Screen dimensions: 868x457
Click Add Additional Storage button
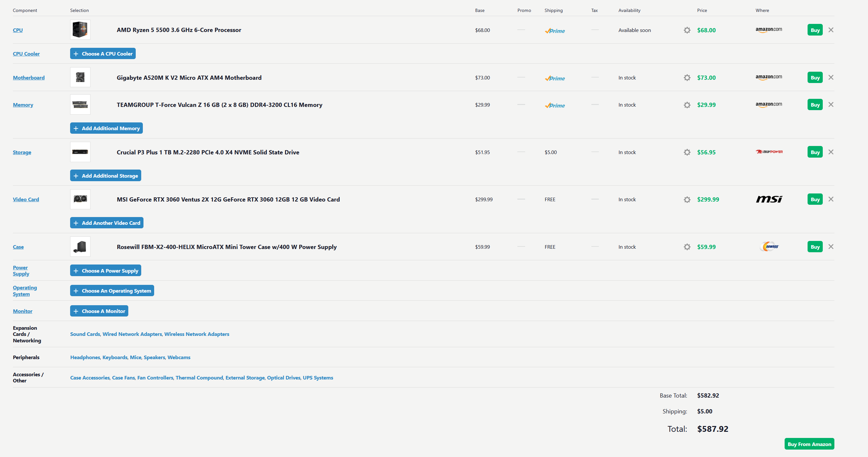coord(105,175)
